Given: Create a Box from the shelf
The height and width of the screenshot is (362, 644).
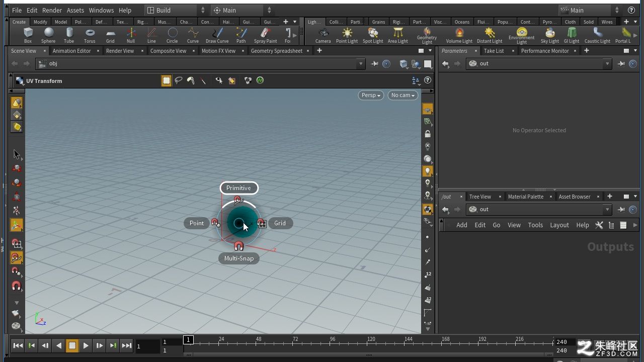Looking at the screenshot, I should (x=28, y=35).
